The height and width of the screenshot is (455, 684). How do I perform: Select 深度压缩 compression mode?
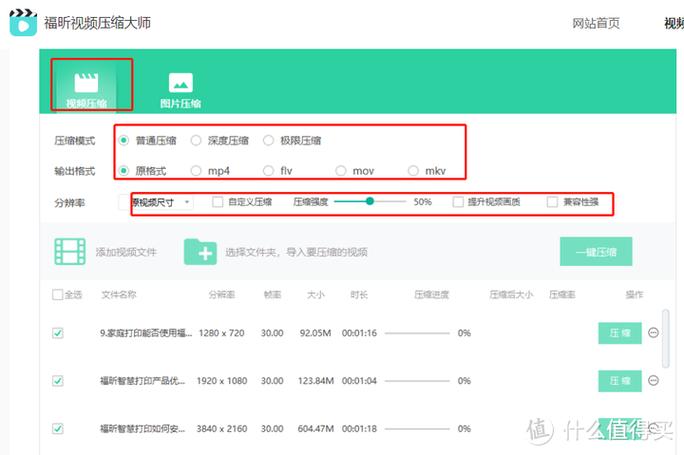coord(196,140)
